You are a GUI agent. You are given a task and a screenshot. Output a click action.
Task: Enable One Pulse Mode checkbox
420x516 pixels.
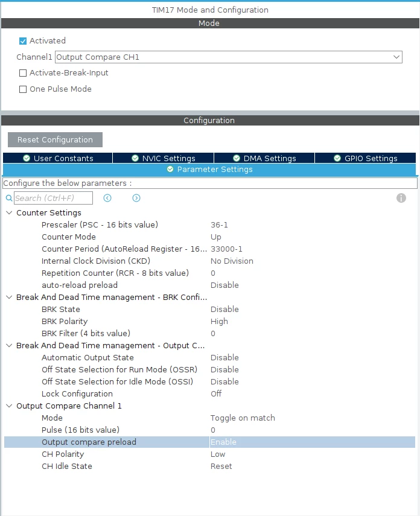(23, 89)
